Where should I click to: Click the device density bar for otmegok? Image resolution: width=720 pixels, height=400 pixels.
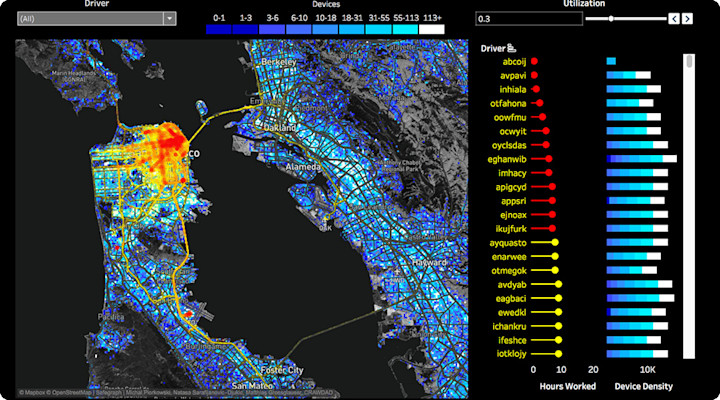point(631,270)
